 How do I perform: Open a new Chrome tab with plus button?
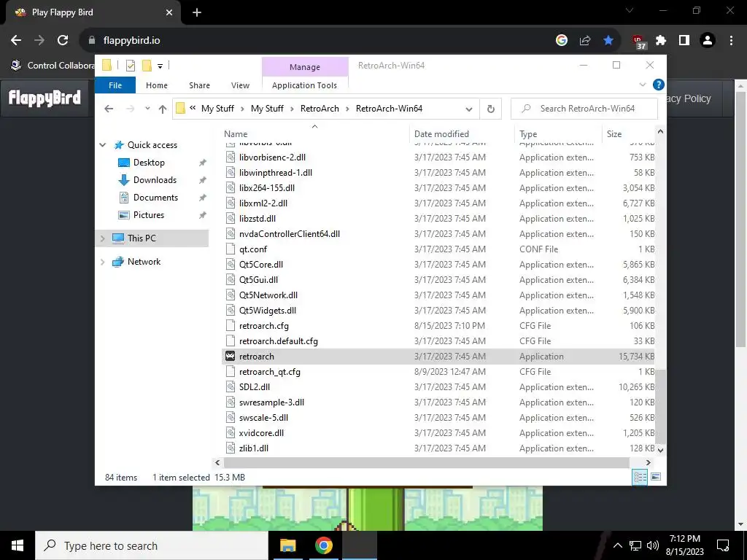coord(197,12)
